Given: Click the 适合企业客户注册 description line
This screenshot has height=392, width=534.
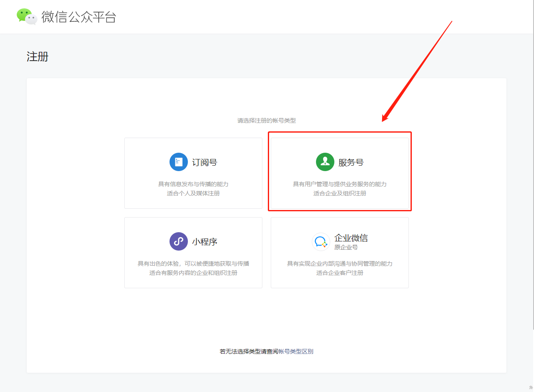Looking at the screenshot, I should 340,273.
